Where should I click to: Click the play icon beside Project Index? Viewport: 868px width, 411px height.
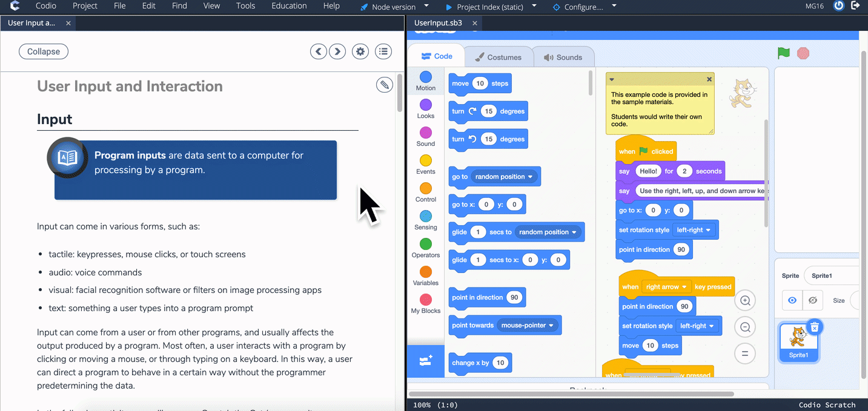tap(449, 7)
